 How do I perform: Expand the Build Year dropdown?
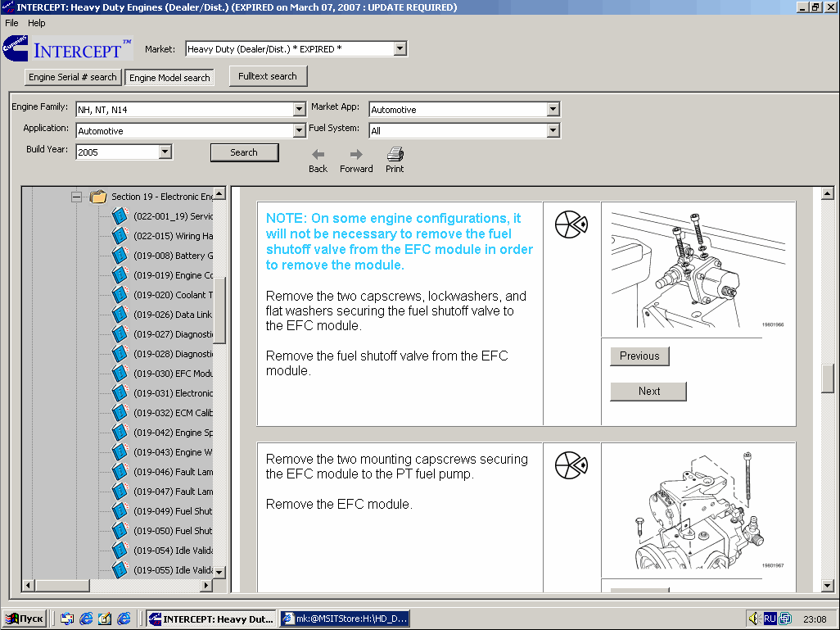pos(165,152)
